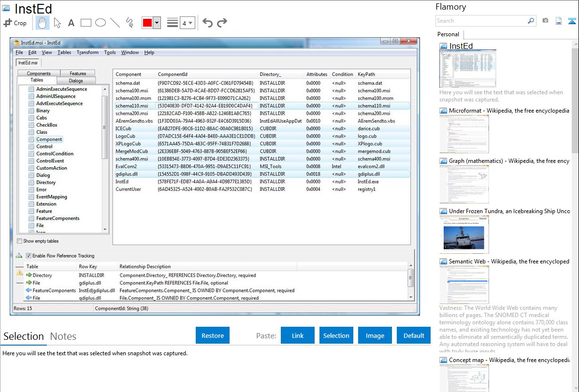Switch to the Features tab
Screen dimensions: 579x392
(77, 73)
